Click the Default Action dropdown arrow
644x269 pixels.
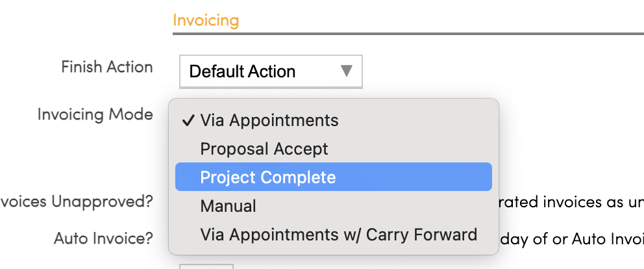click(347, 71)
